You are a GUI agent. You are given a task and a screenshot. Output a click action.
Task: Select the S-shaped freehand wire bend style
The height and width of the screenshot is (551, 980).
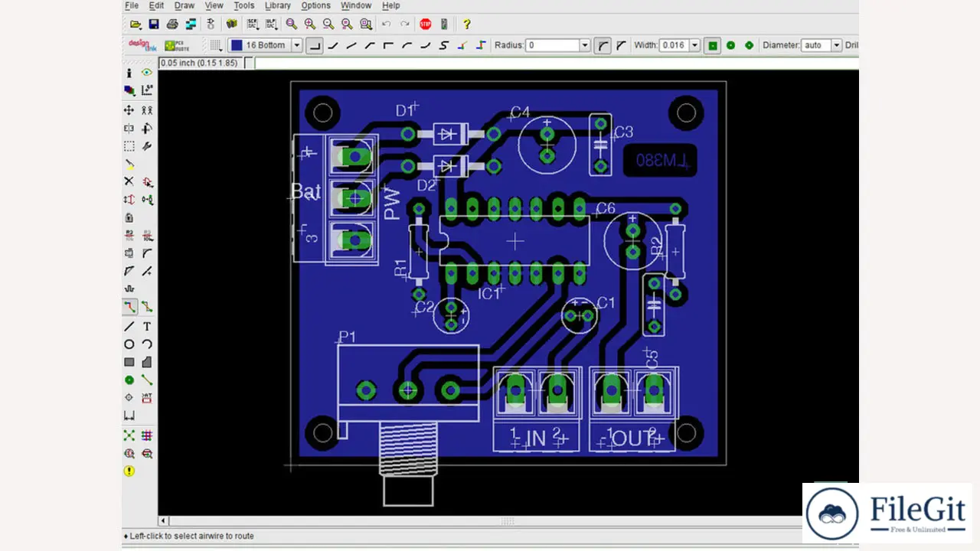(444, 45)
